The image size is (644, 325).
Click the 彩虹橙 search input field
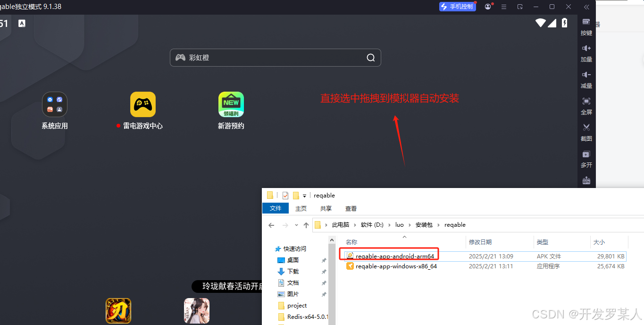275,58
